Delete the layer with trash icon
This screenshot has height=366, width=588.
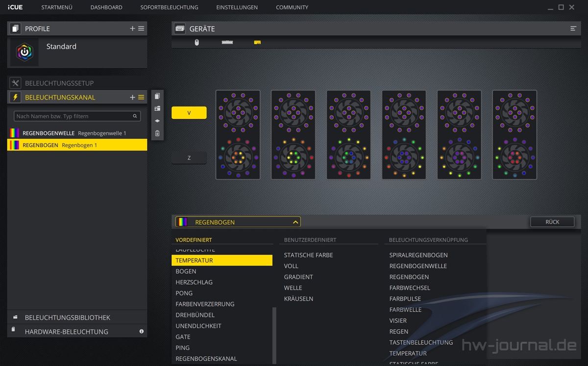coord(157,133)
